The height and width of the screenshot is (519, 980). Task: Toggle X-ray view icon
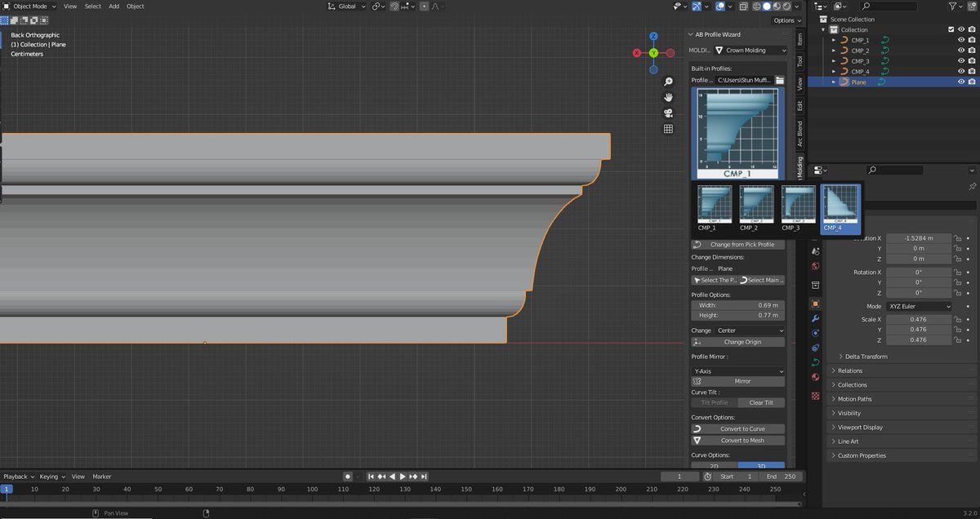[x=743, y=6]
